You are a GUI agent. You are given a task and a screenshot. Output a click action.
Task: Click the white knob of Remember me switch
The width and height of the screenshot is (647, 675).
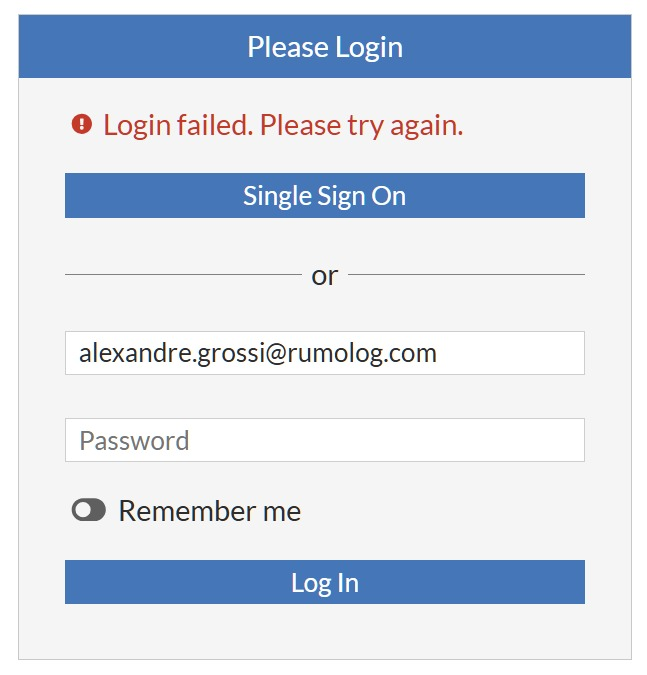(82, 510)
